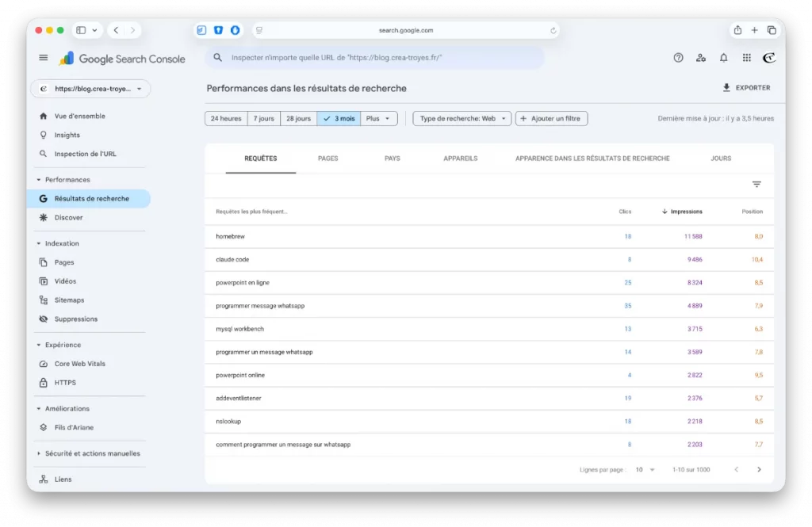
Task: Select the 28 jours date range
Action: [x=298, y=119]
